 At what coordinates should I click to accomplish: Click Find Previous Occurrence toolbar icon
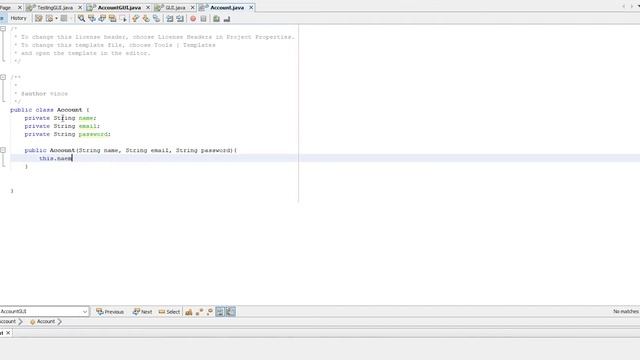91,18
